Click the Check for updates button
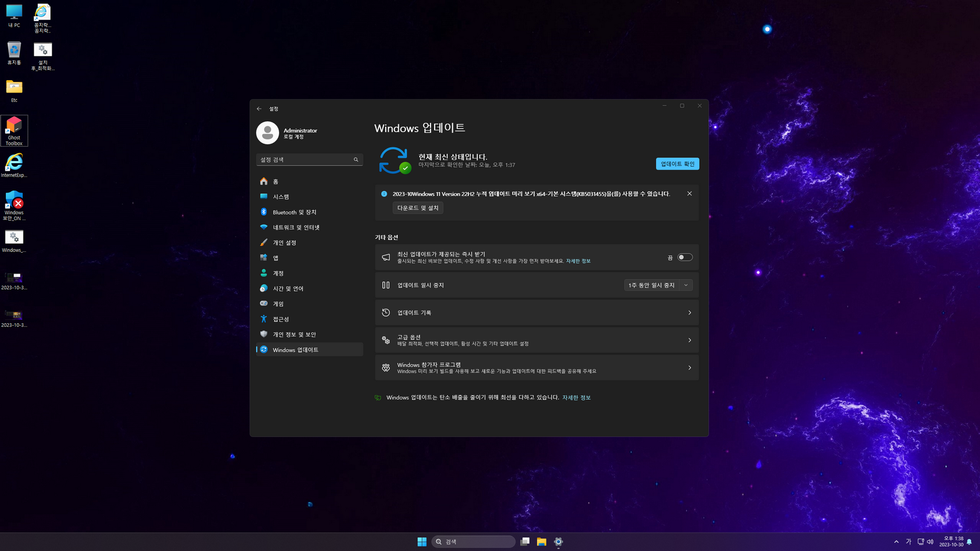This screenshot has width=980, height=551. 677,164
